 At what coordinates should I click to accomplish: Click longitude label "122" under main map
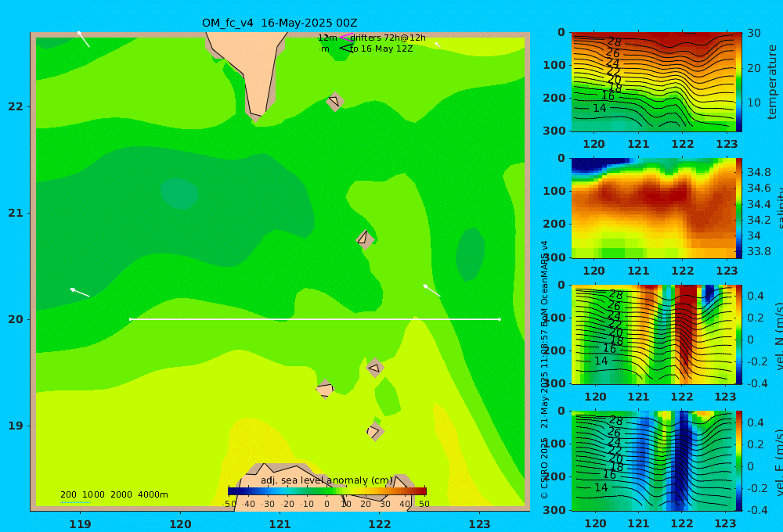[380, 524]
